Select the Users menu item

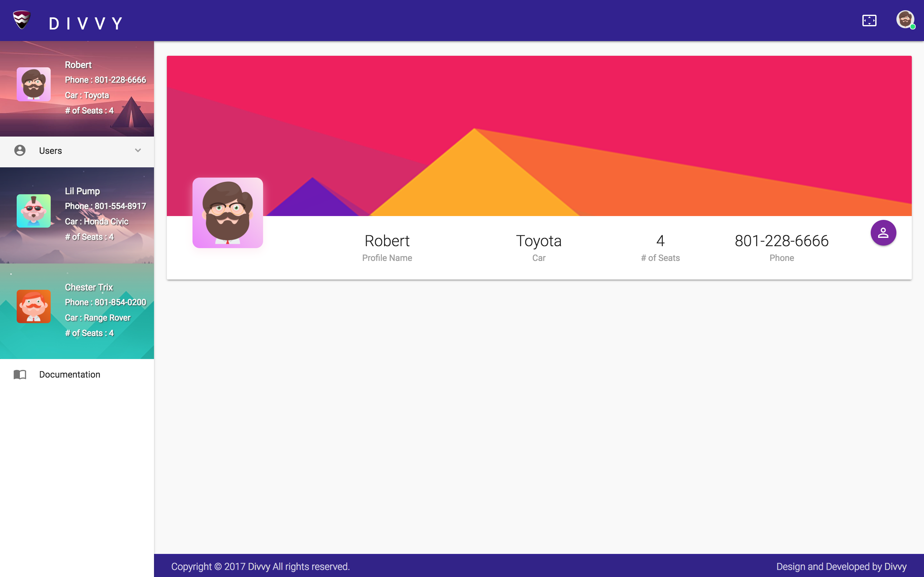[50, 150]
